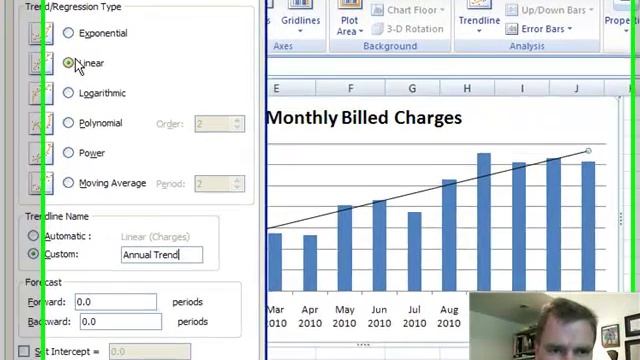Select the Linear radio button

pyautogui.click(x=68, y=63)
